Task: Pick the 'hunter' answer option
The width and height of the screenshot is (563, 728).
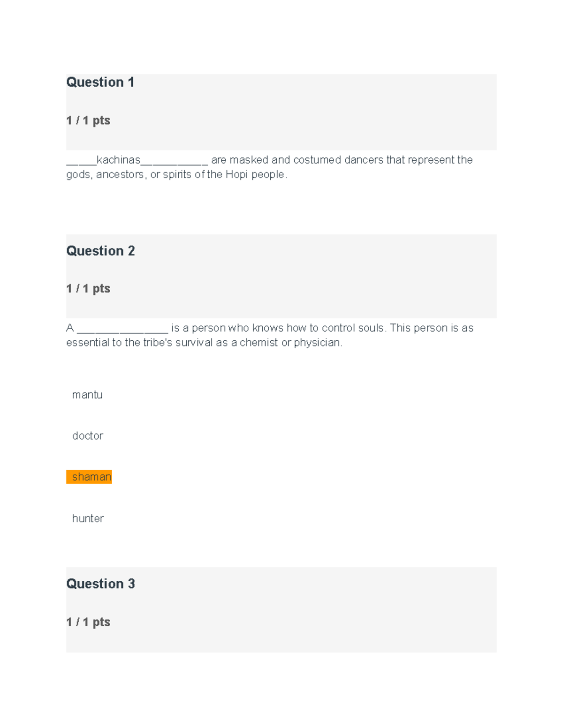Action: (88, 518)
